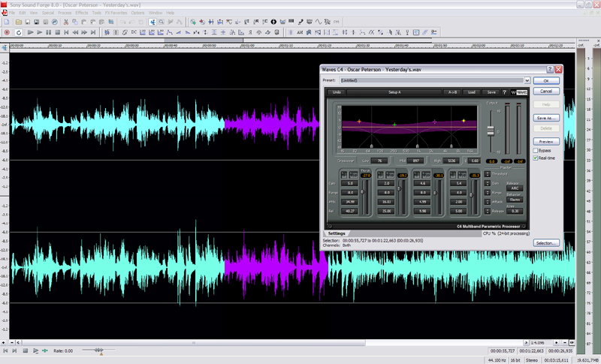Click the Rate slider in the bottom playbar
This screenshot has height=364, width=601.
tap(98, 350)
